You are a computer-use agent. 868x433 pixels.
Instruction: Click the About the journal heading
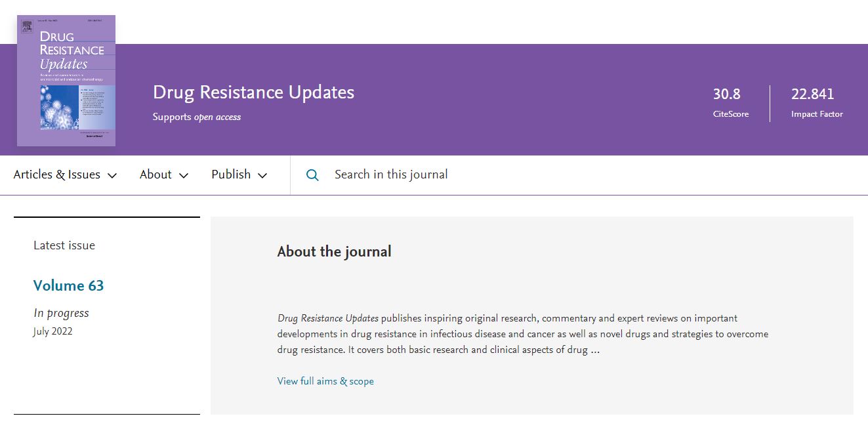(x=334, y=251)
